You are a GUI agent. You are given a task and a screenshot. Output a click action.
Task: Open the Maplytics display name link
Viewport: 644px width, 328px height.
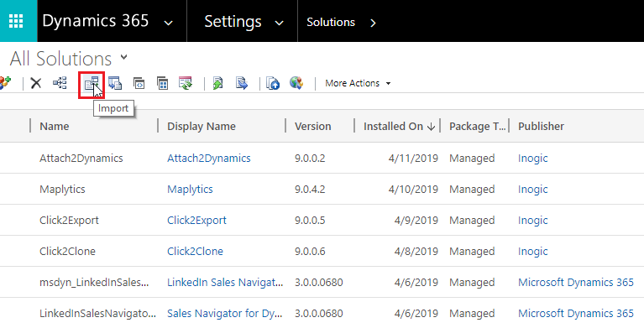click(x=190, y=190)
